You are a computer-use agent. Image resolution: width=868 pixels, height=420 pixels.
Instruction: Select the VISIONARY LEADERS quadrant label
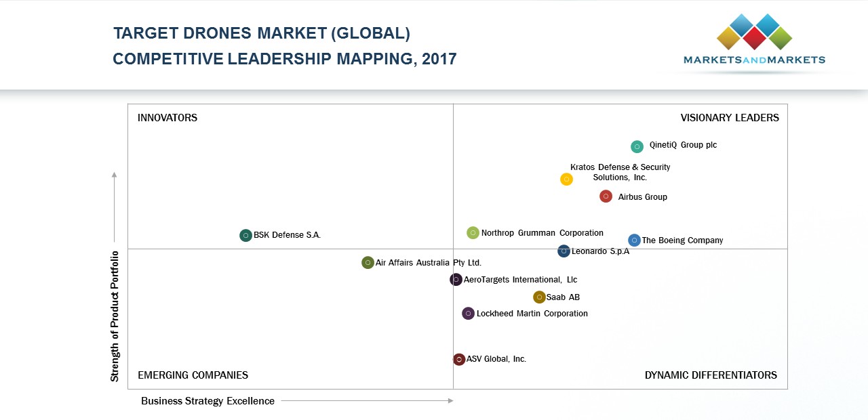(x=730, y=118)
